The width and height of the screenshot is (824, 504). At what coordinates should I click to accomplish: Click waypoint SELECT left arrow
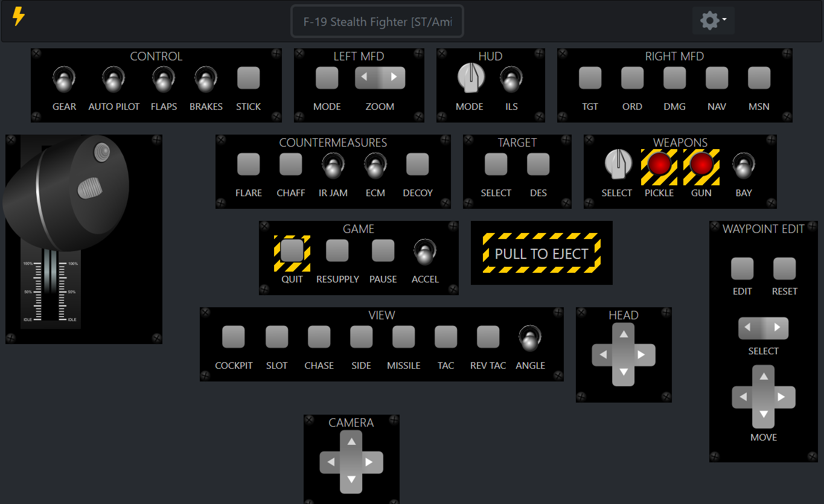[749, 328]
